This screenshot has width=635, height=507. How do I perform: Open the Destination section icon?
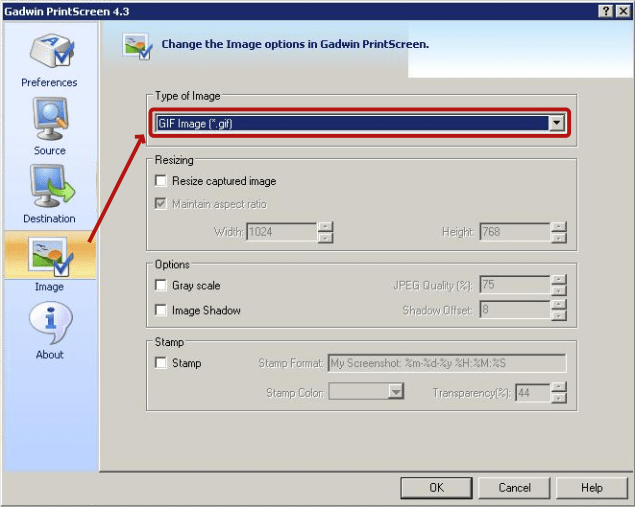[x=52, y=186]
